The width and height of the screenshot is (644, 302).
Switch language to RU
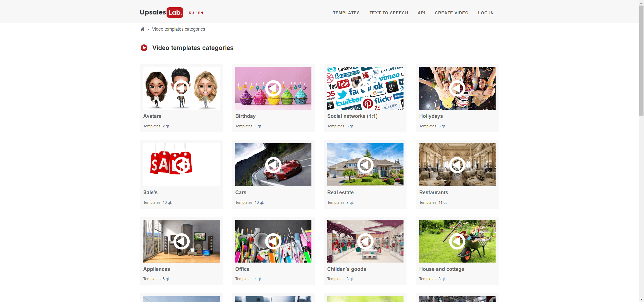191,13
